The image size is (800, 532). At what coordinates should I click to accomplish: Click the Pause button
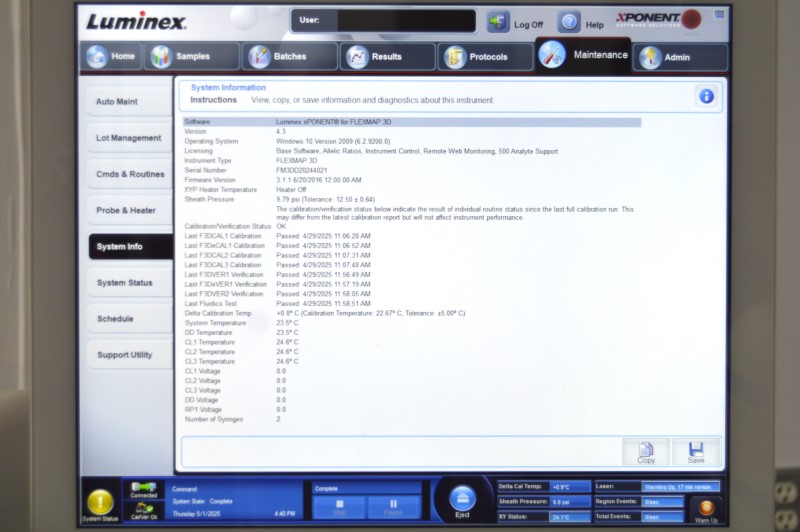pos(393,508)
